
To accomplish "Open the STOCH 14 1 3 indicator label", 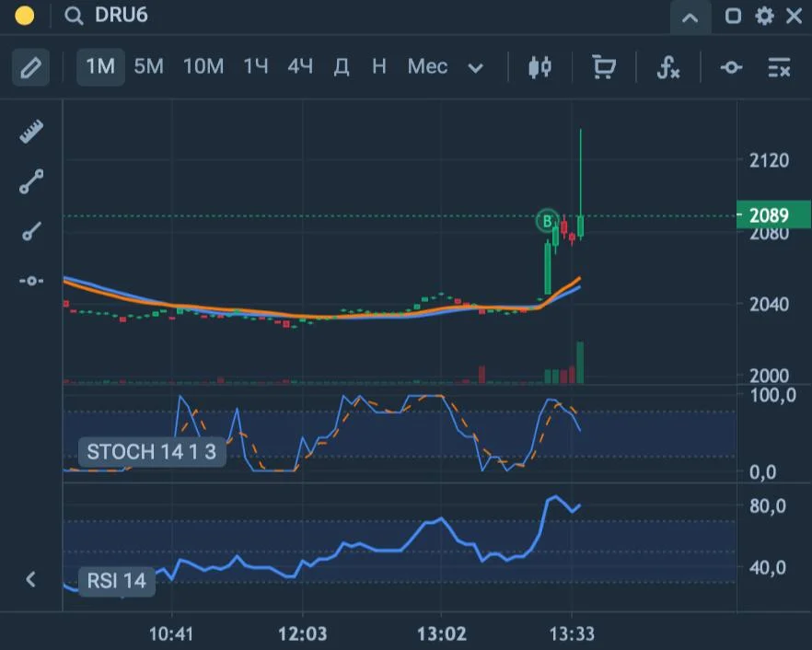I will coord(152,452).
